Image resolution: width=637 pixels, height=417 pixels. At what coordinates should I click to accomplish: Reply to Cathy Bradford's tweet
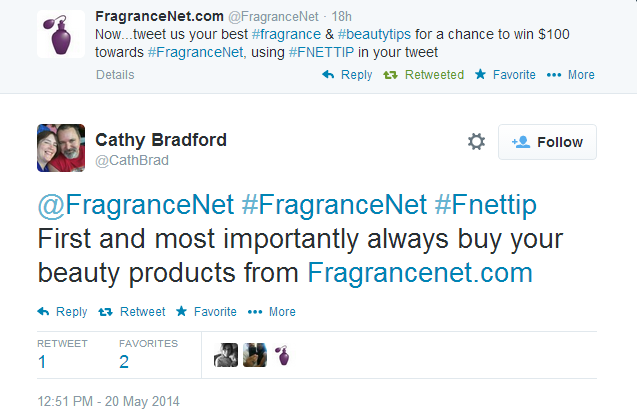coord(62,312)
